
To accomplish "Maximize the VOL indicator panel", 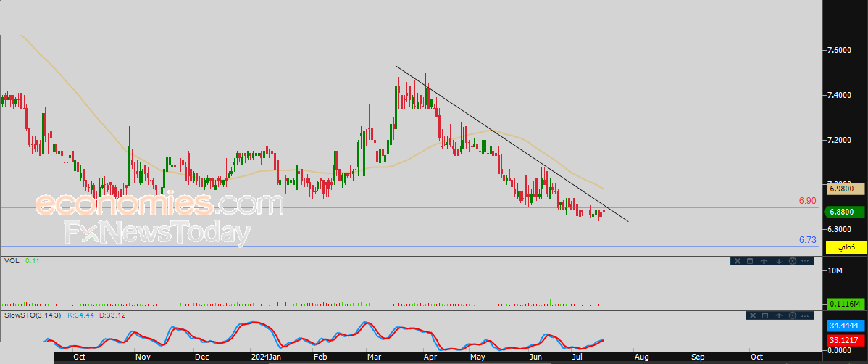I will pos(750,261).
